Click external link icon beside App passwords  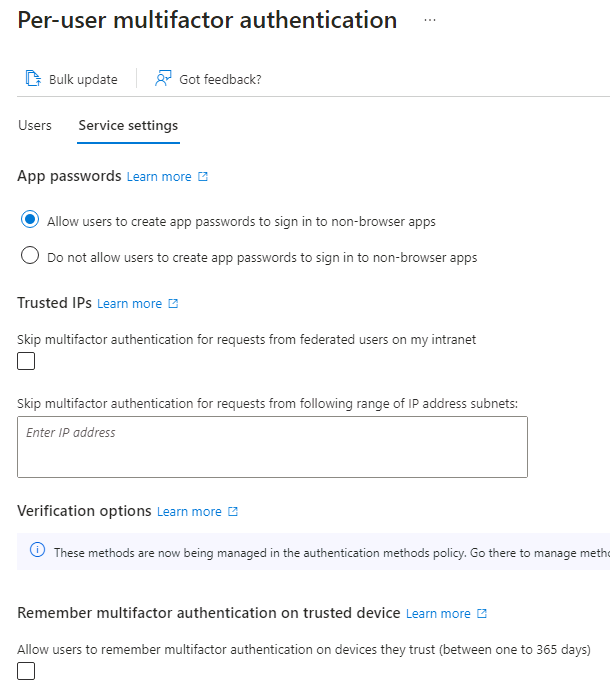pos(203,176)
